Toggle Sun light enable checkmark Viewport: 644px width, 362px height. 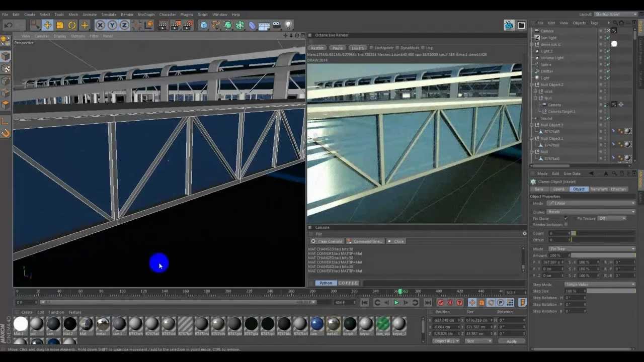coord(608,38)
